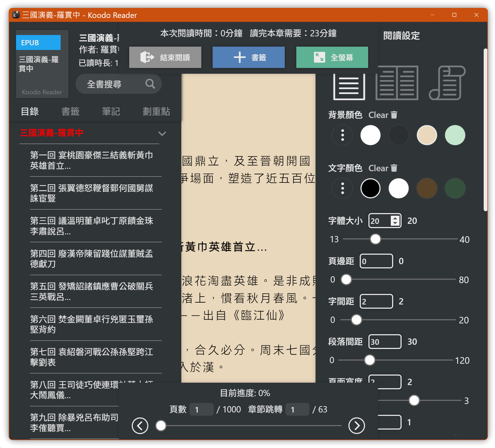The width and height of the screenshot is (495, 448).
Task: Click the 結束閱讀 exit reading button
Action: [x=165, y=57]
